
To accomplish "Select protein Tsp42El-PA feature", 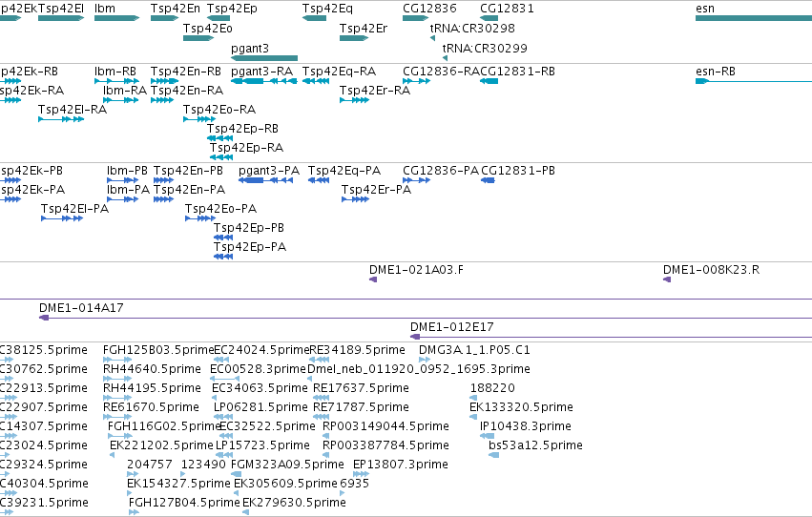I will 62,218.
